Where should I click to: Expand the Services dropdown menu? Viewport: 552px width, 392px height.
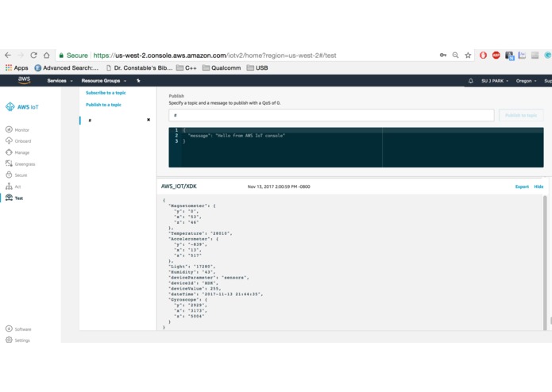60,80
